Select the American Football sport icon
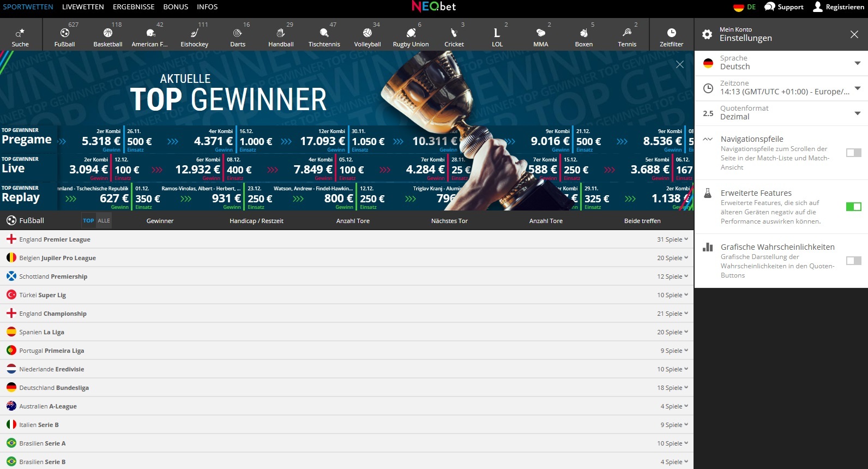 tap(151, 33)
